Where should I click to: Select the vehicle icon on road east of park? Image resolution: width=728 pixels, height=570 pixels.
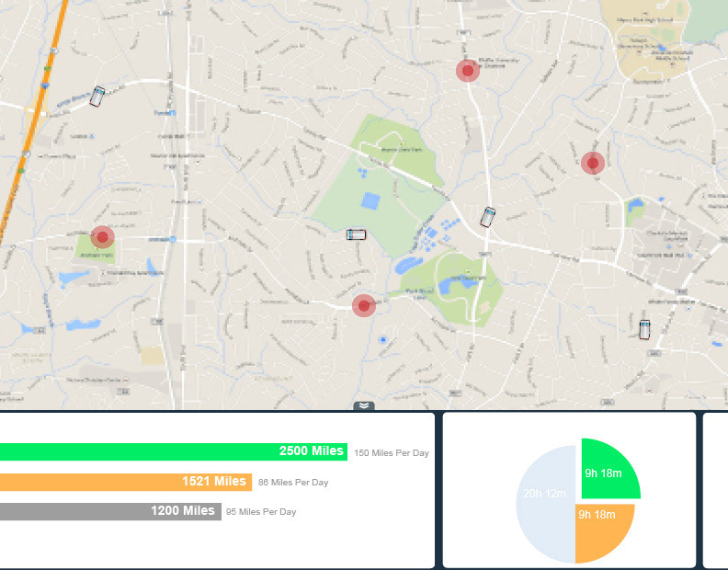click(x=488, y=217)
